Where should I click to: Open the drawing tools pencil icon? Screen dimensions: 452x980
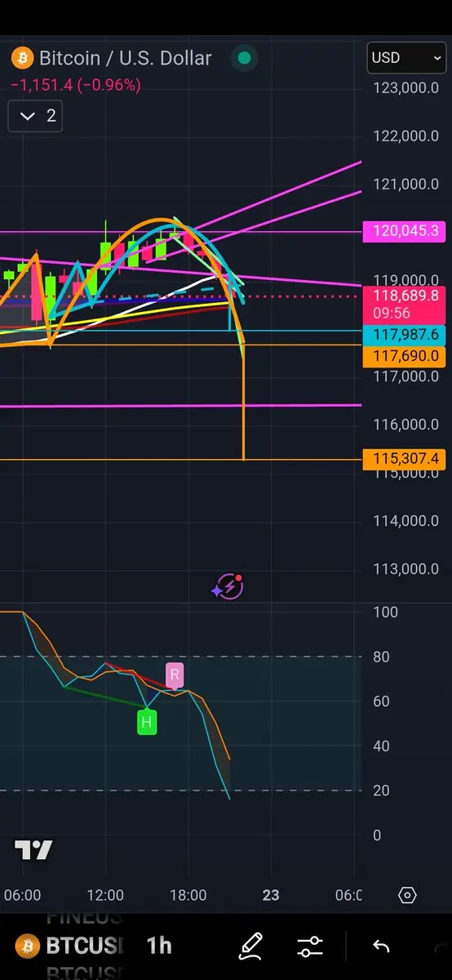[251, 946]
